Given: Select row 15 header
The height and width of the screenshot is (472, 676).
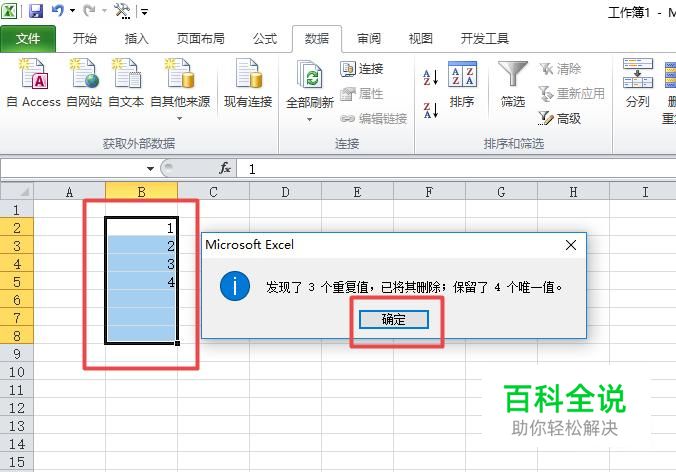Looking at the screenshot, I should pyautogui.click(x=17, y=462).
